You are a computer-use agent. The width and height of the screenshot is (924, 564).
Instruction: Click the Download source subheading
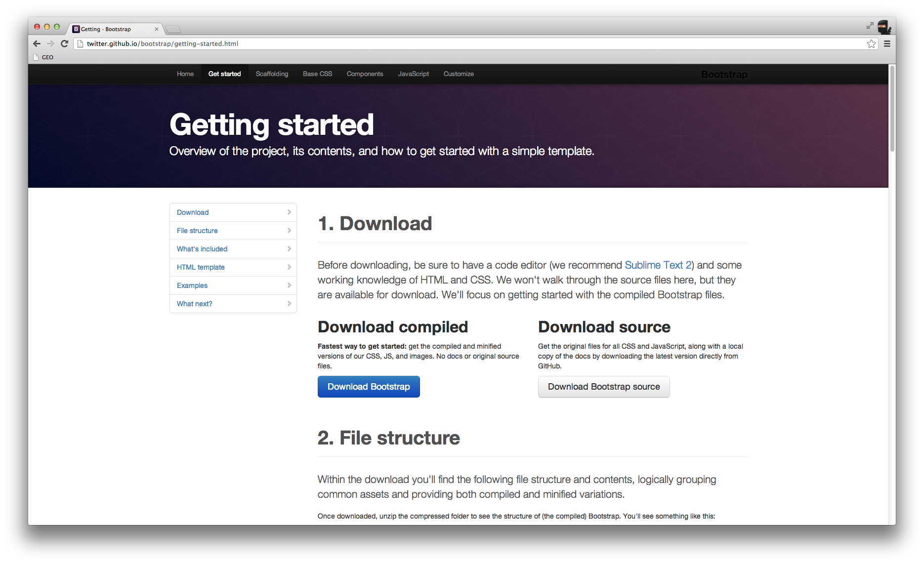click(604, 327)
